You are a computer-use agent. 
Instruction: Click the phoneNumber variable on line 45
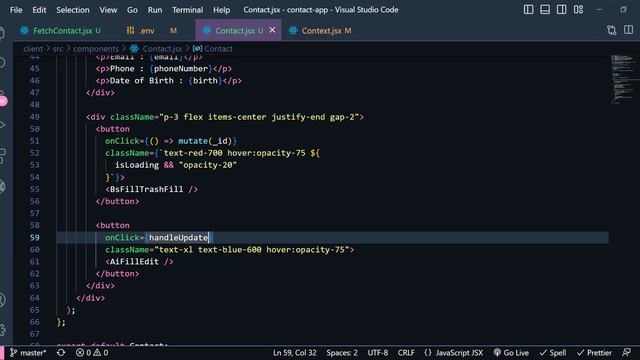(x=181, y=69)
